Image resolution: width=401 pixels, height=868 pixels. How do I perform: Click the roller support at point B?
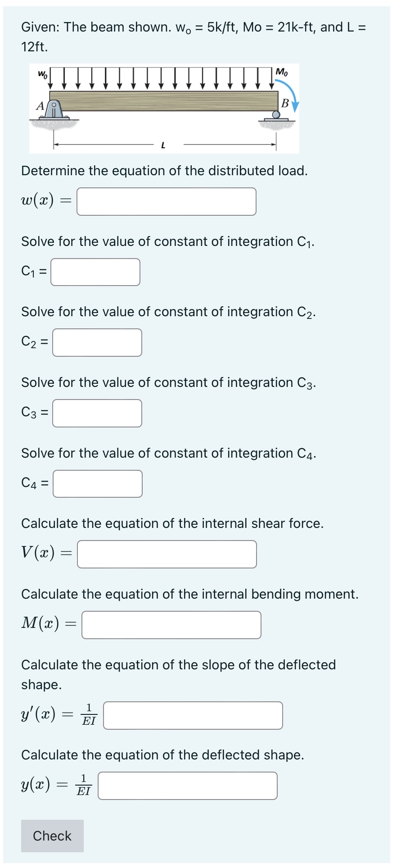275,115
